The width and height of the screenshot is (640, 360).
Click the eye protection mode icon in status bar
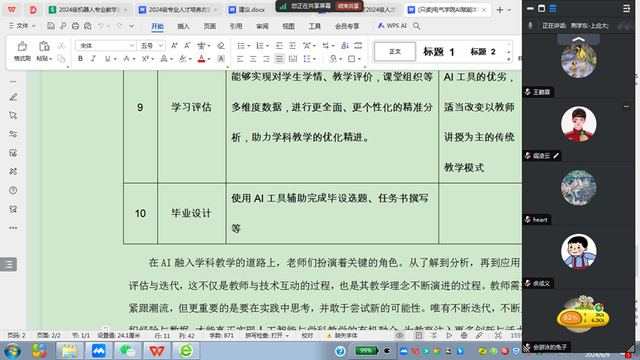point(400,336)
